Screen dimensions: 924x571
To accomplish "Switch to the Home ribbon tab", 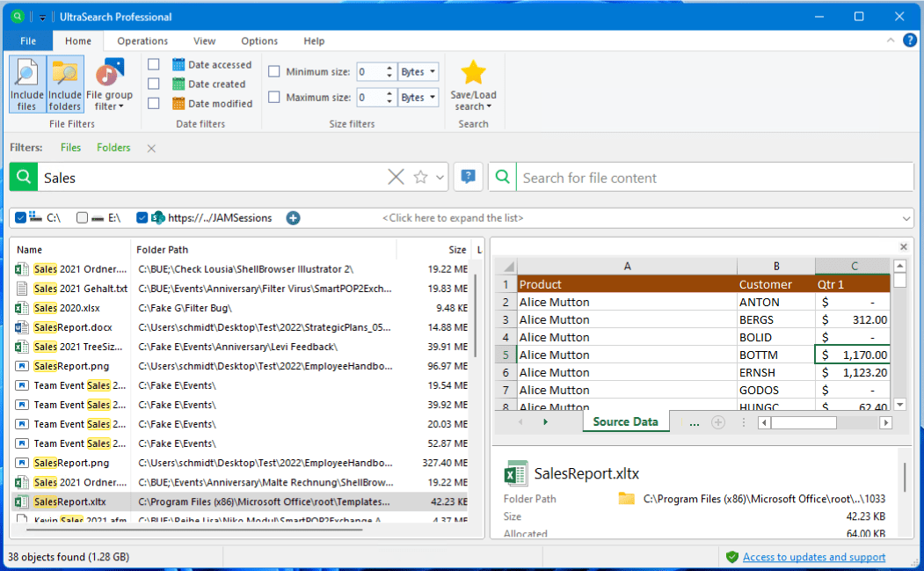I will coord(77,40).
